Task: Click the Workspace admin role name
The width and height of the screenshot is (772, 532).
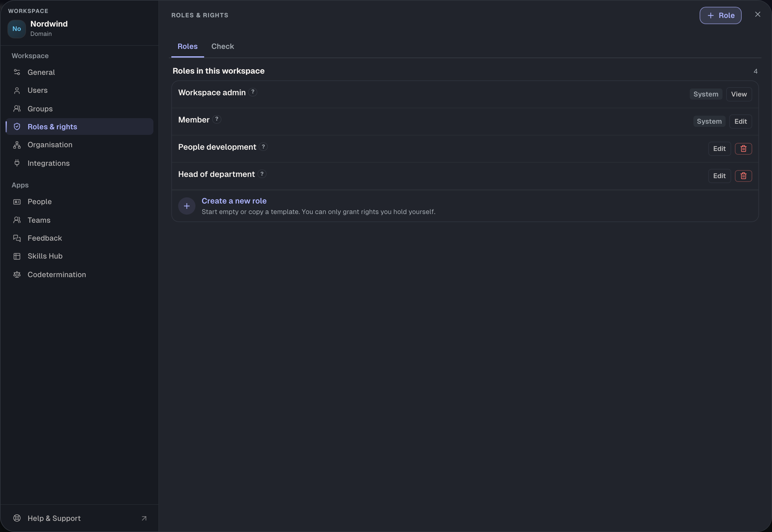Action: click(x=212, y=92)
